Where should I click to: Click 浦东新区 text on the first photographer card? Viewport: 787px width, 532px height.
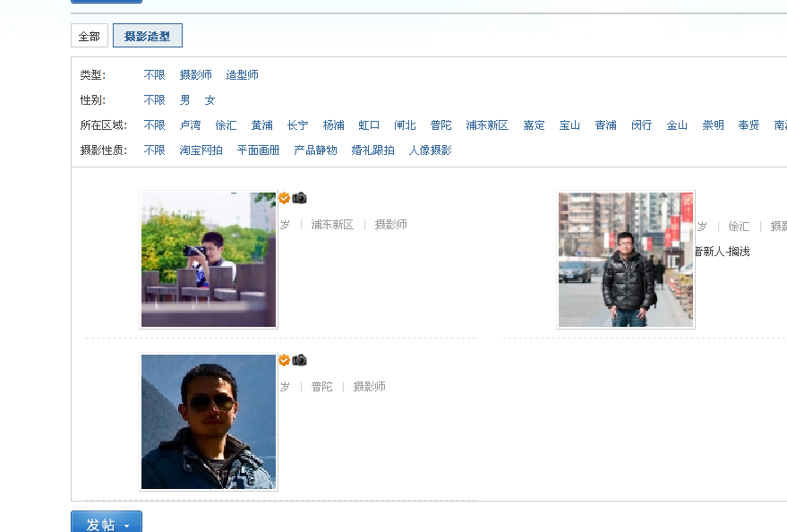coord(332,225)
